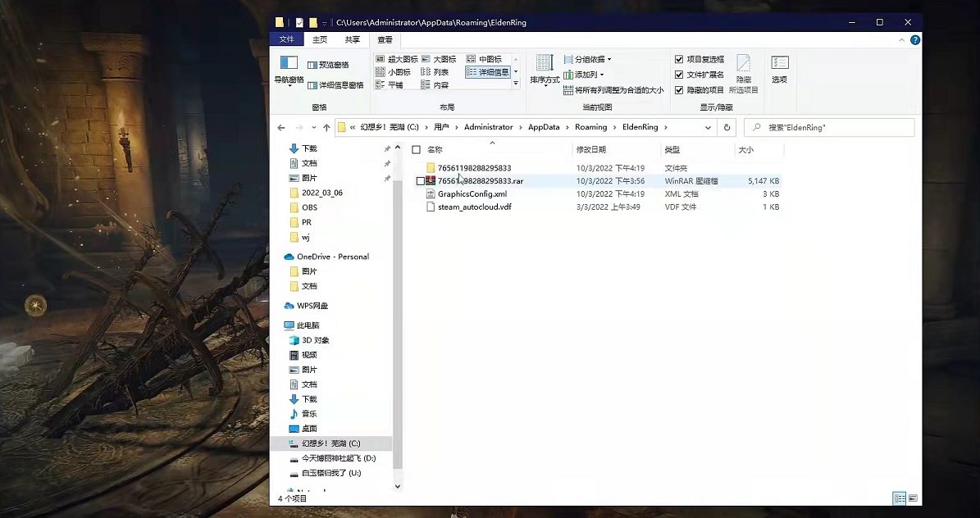980x518 pixels.
Task: Open the Options (选项) icon
Action: click(x=779, y=69)
